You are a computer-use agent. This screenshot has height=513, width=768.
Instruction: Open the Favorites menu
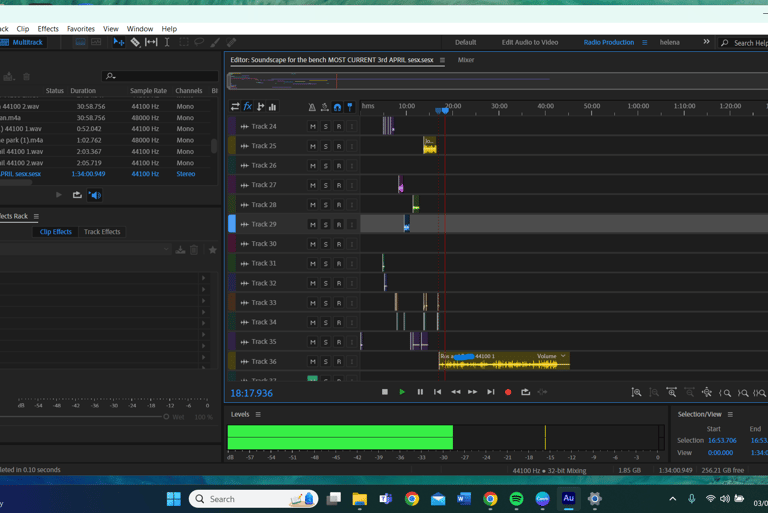(x=80, y=29)
